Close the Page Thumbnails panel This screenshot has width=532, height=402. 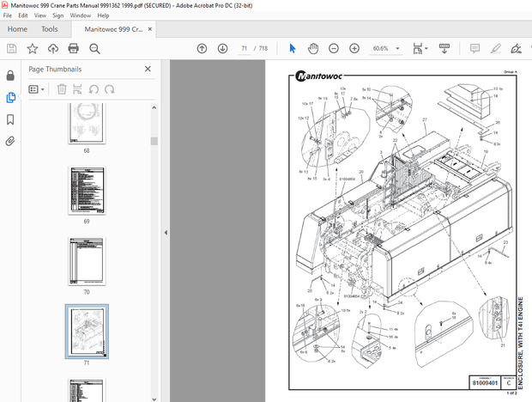coord(148,69)
